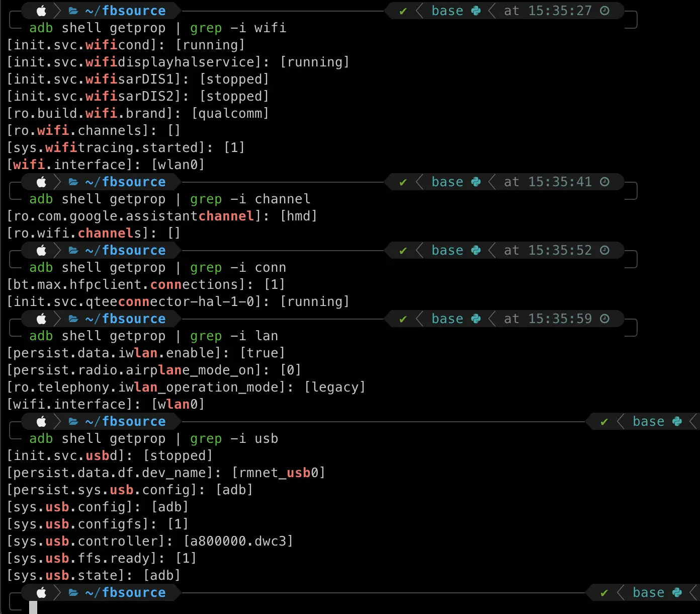Click the '[ro.telephony.iwlan_operation_mode]: [legacy]' line

point(187,387)
